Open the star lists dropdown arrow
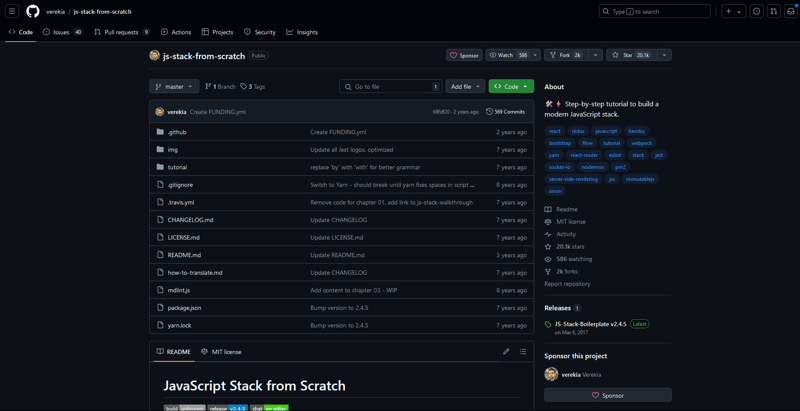 664,55
